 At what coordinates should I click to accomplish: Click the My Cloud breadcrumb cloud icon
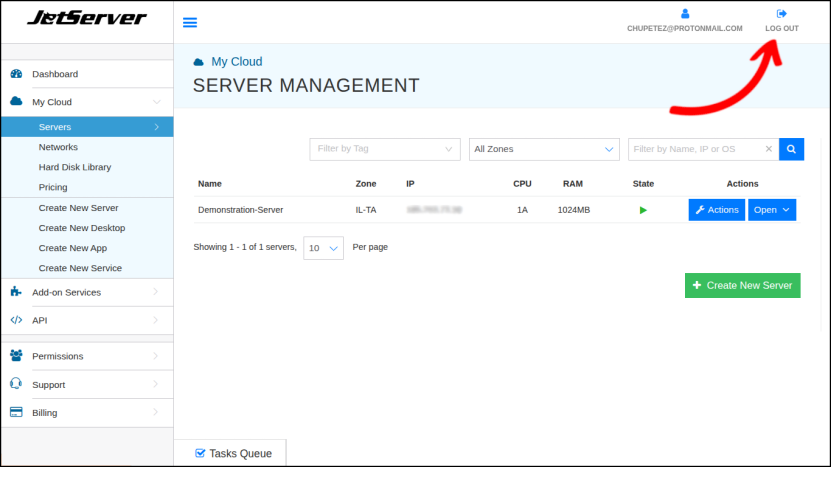[198, 62]
